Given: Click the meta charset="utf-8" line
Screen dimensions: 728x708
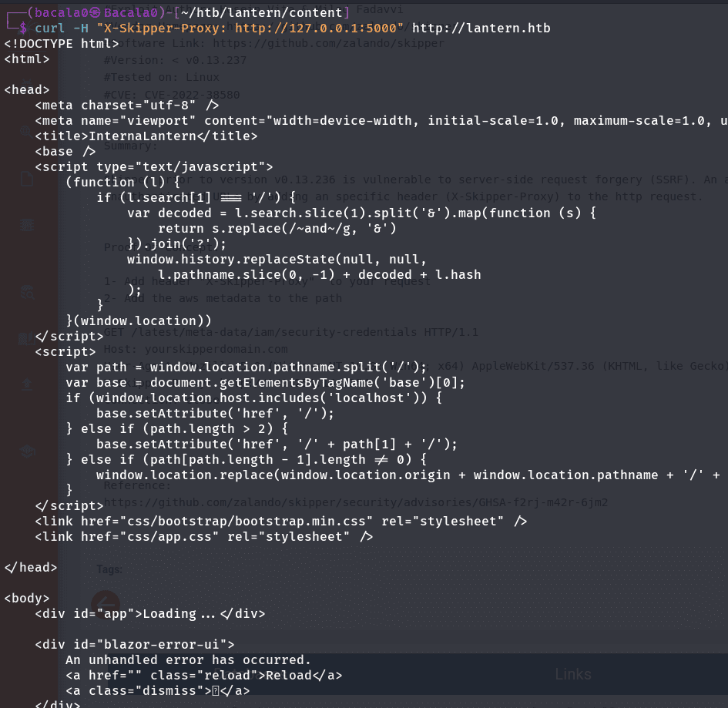Looking at the screenshot, I should click(127, 106).
